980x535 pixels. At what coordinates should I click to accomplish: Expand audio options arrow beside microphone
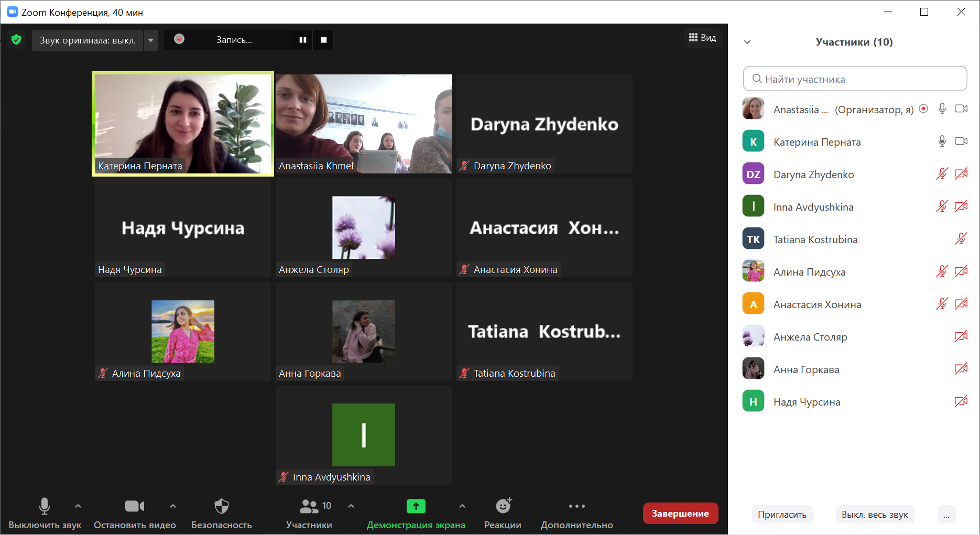click(78, 506)
